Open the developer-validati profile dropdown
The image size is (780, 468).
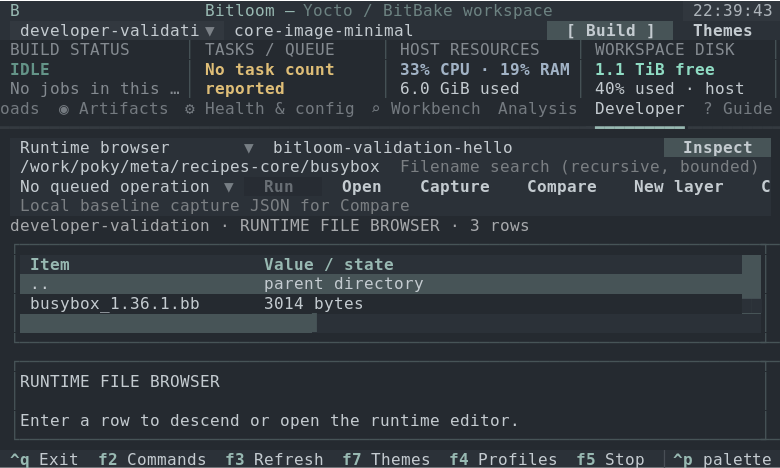pos(117,31)
